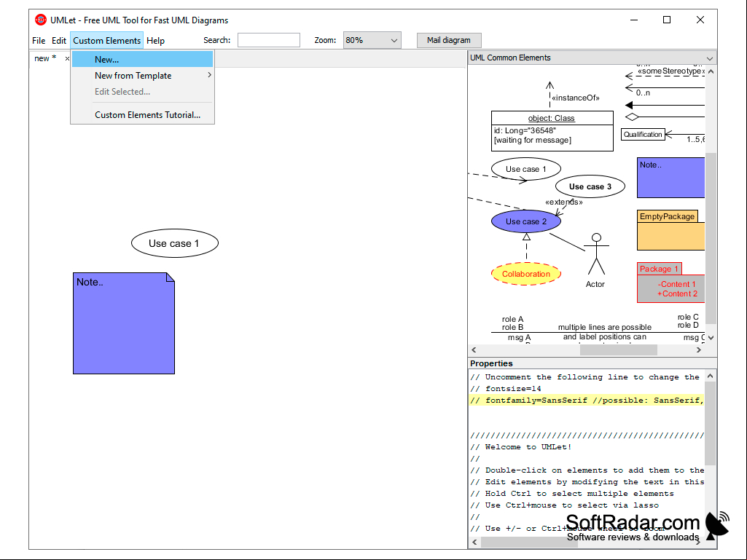
Task: Click the // fontsize=14 properties line
Action: click(x=506, y=389)
